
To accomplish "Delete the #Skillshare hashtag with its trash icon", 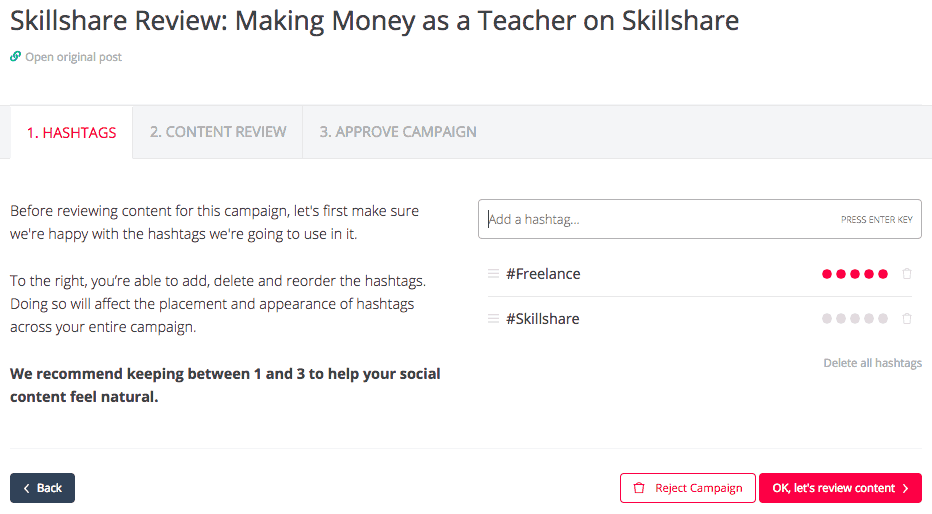I will pyautogui.click(x=907, y=319).
